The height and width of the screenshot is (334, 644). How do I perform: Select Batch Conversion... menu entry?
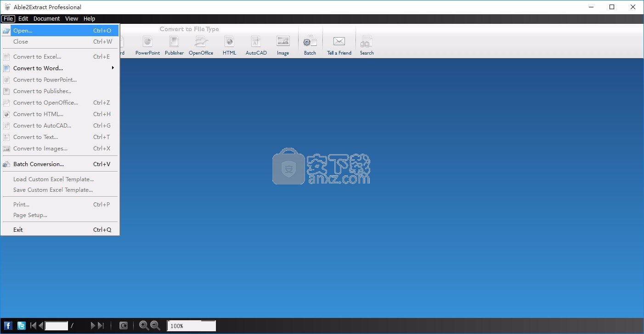coord(60,164)
